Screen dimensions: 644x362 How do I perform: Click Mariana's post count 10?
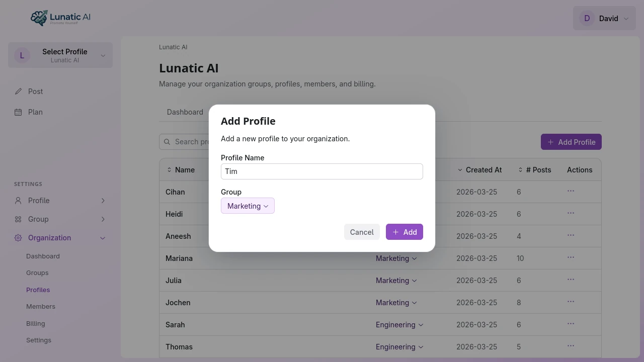[520, 258]
